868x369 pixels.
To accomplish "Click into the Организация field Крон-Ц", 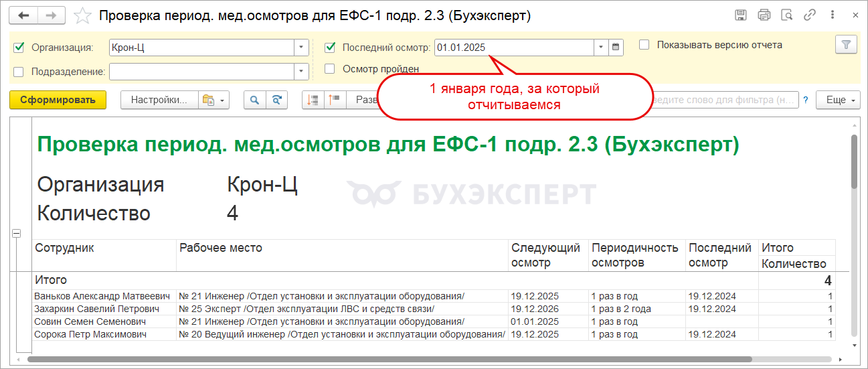I will (x=201, y=48).
